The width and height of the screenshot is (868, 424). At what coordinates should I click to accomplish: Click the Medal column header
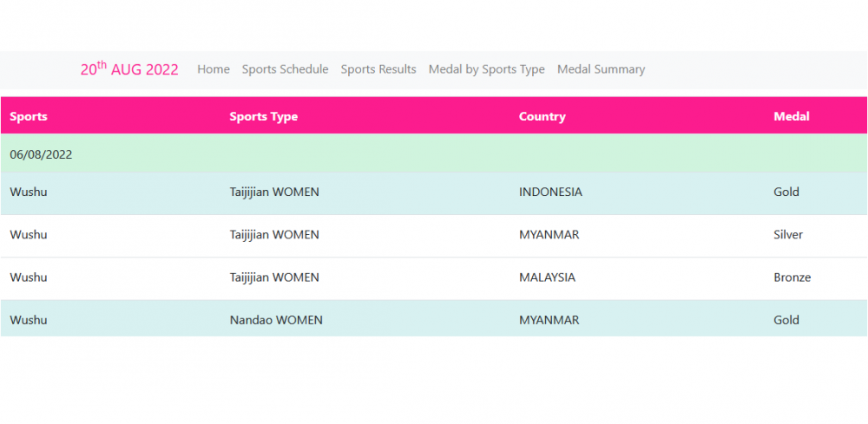point(791,116)
